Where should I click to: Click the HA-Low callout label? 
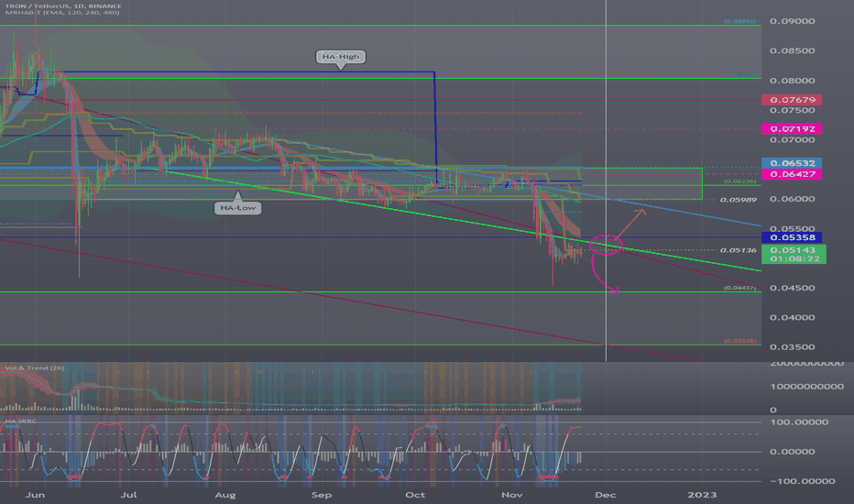click(238, 208)
